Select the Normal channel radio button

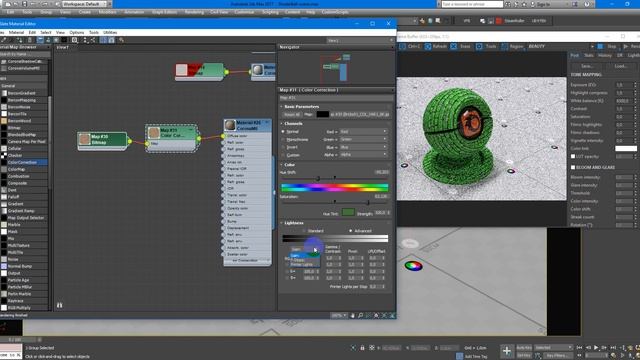[283, 132]
